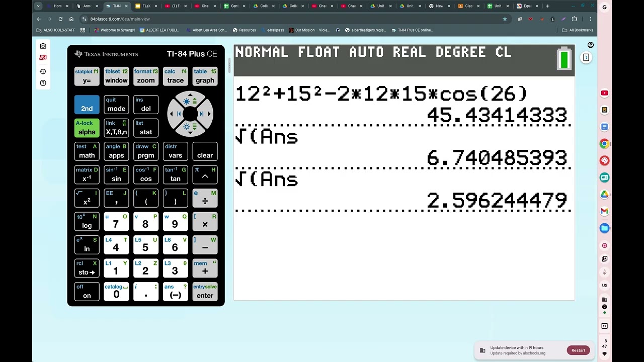
Task: Click the x⁻¹ inverse key
Action: coord(87,174)
